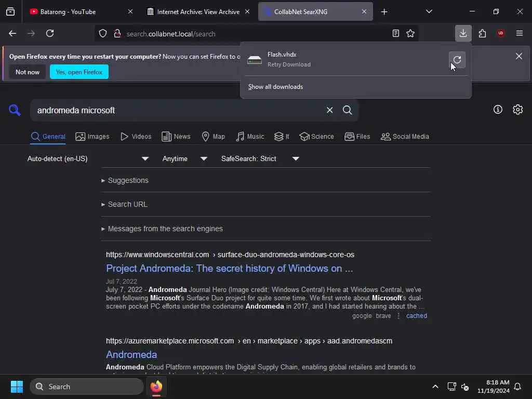Switch to the Images category
532x399 pixels.
pyautogui.click(x=92, y=137)
